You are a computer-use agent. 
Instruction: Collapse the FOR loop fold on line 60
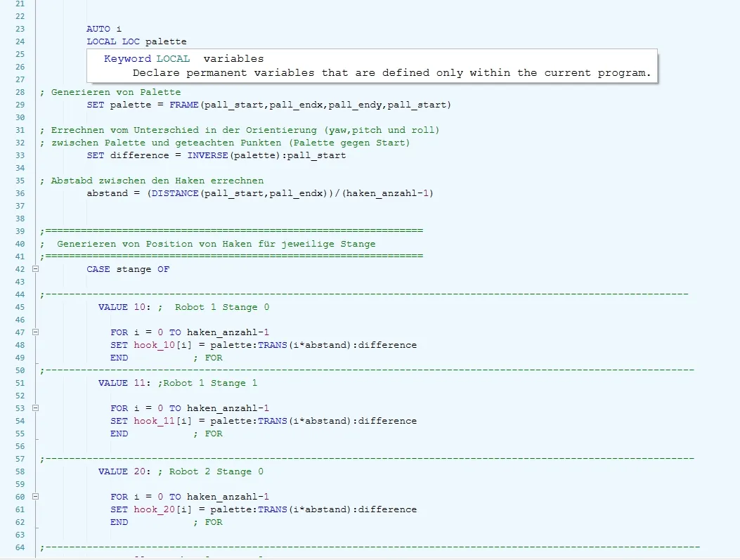click(35, 496)
